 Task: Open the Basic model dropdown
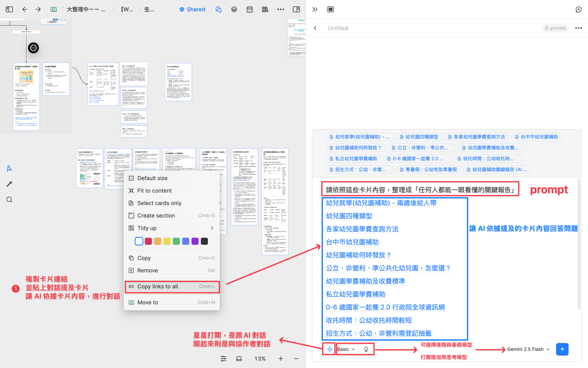(347, 349)
